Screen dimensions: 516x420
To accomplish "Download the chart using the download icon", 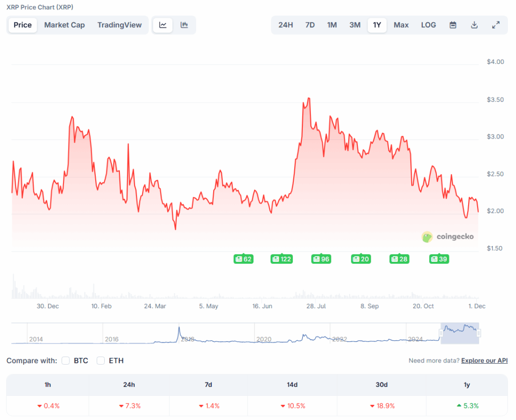I will 474,25.
